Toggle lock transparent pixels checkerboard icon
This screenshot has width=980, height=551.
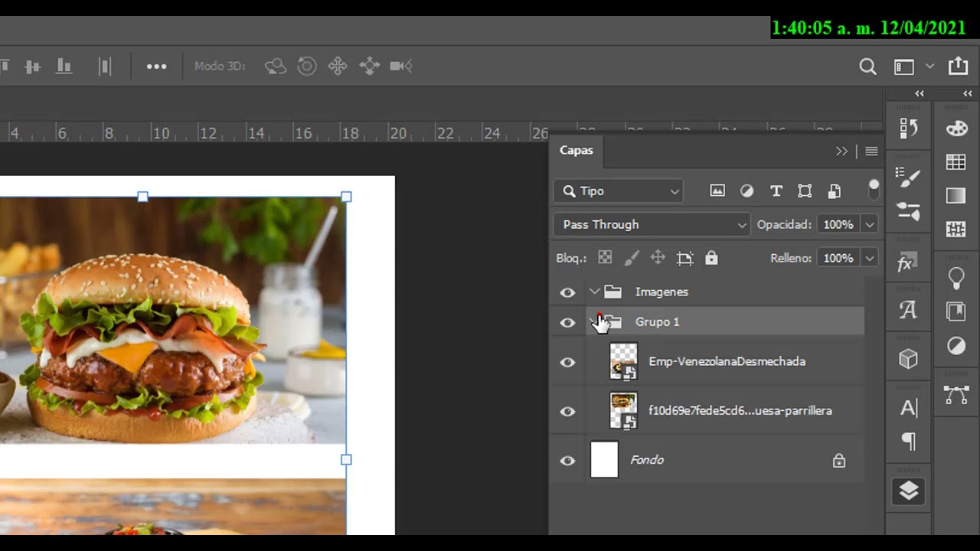(x=605, y=258)
